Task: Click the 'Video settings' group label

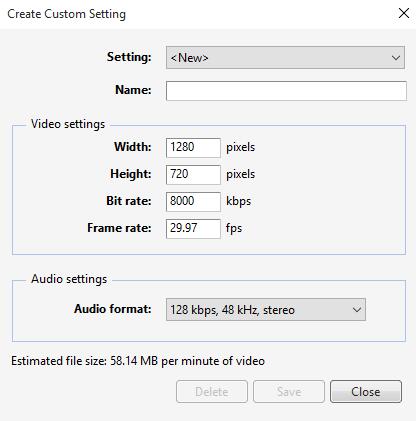Action: [x=68, y=124]
